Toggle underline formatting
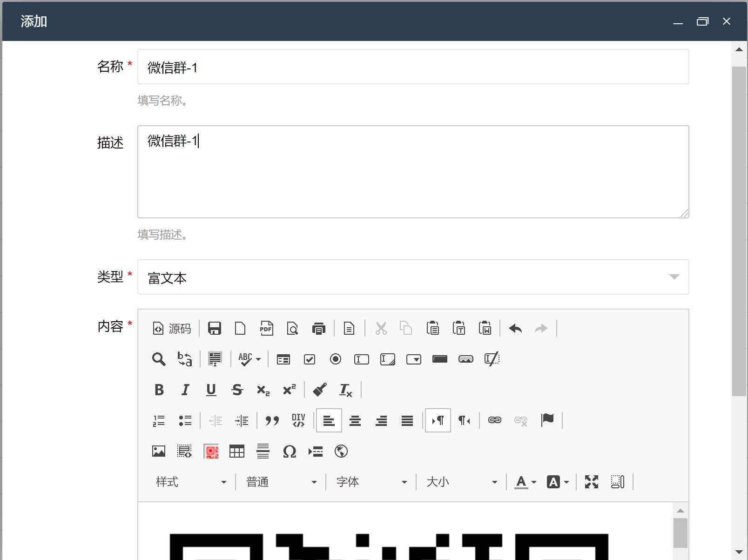The width and height of the screenshot is (748, 560). click(x=211, y=390)
